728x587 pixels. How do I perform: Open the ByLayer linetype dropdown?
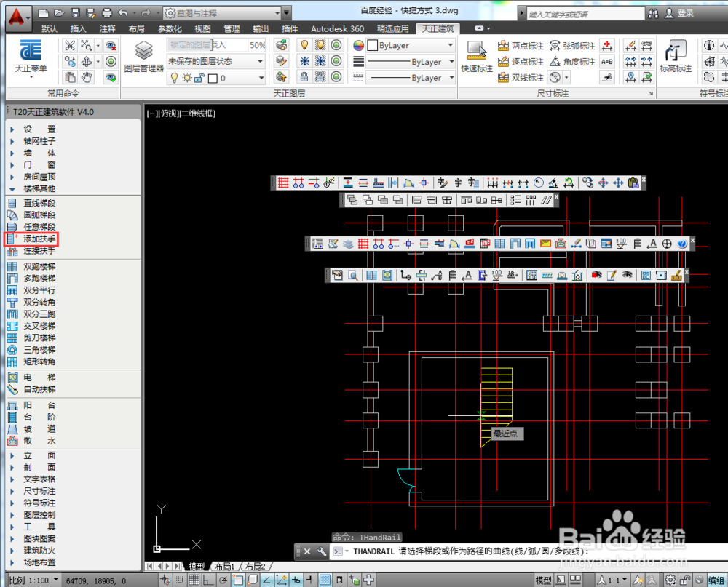411,78
